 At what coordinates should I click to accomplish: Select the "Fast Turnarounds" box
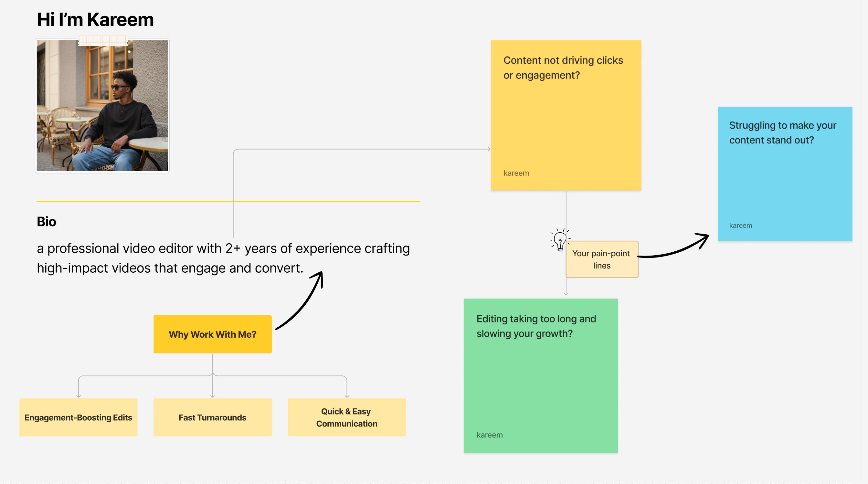(x=212, y=417)
